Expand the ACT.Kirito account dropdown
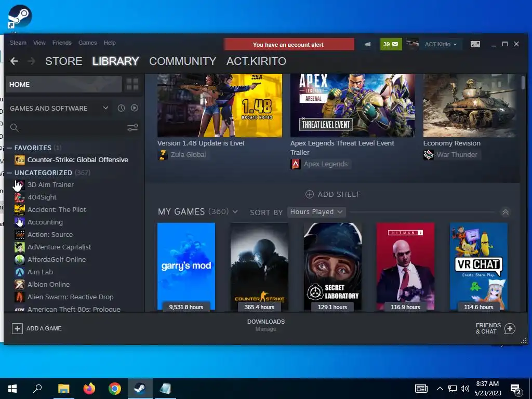 (441, 45)
